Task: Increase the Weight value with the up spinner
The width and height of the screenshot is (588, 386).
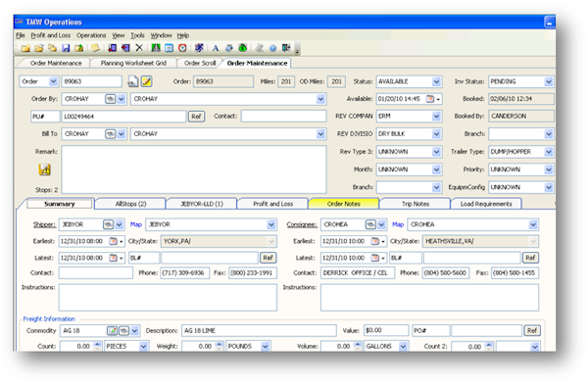Action: [x=220, y=344]
